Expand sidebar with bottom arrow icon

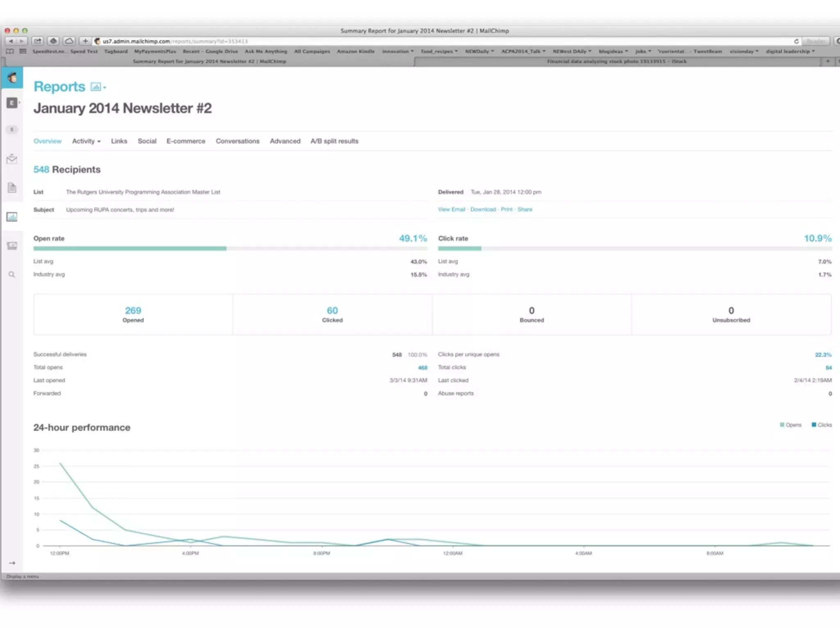coord(12,563)
